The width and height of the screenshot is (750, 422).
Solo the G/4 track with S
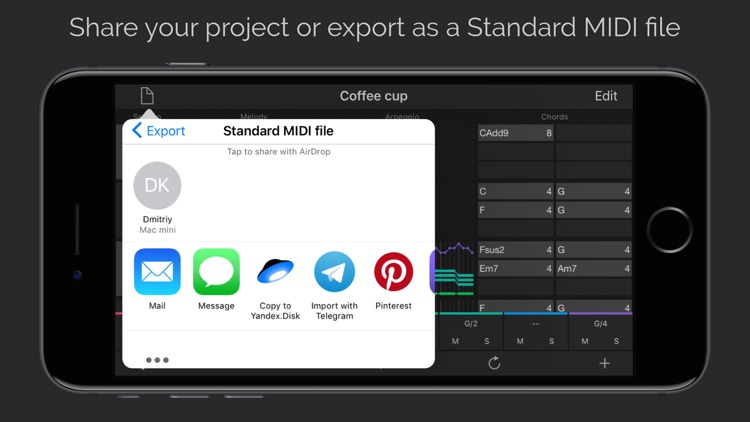pyautogui.click(x=616, y=341)
